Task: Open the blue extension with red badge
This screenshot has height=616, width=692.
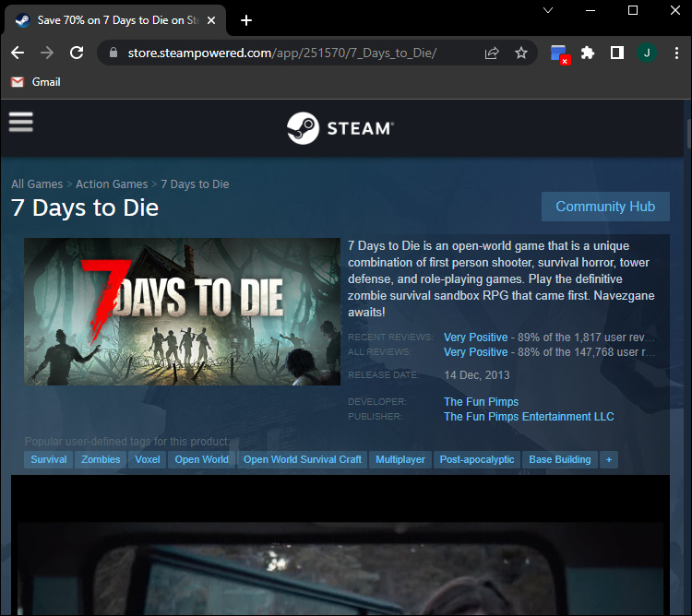Action: click(560, 54)
